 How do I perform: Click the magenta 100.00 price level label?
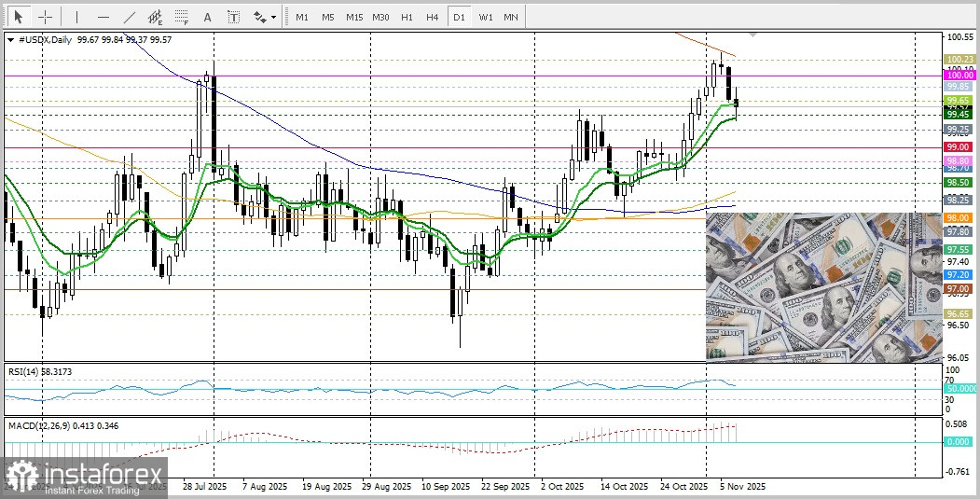[959, 76]
